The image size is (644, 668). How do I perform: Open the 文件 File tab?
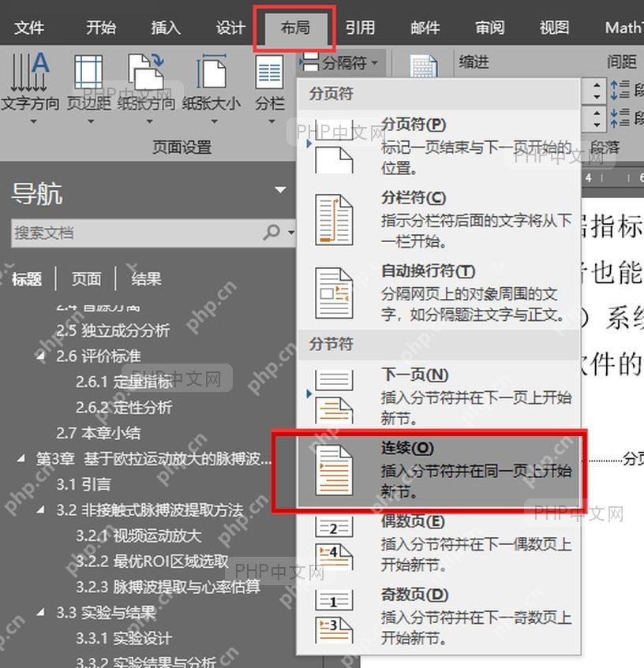point(28,28)
